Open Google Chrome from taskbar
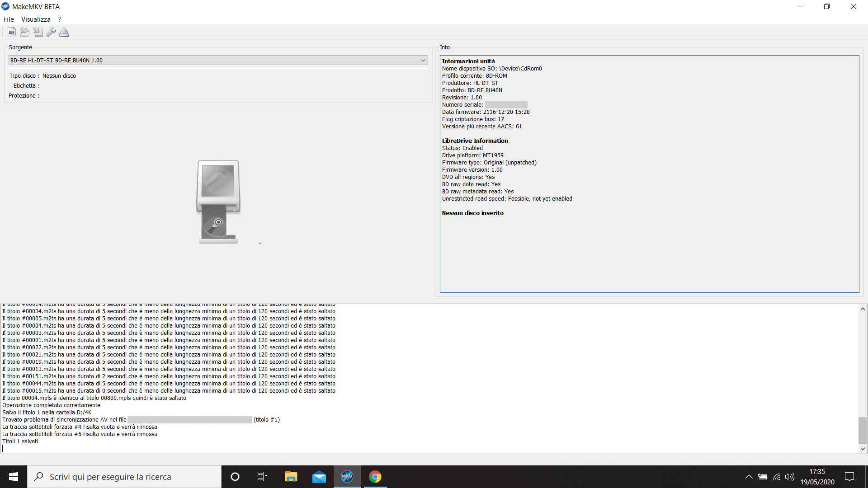868x488 pixels. (x=375, y=477)
